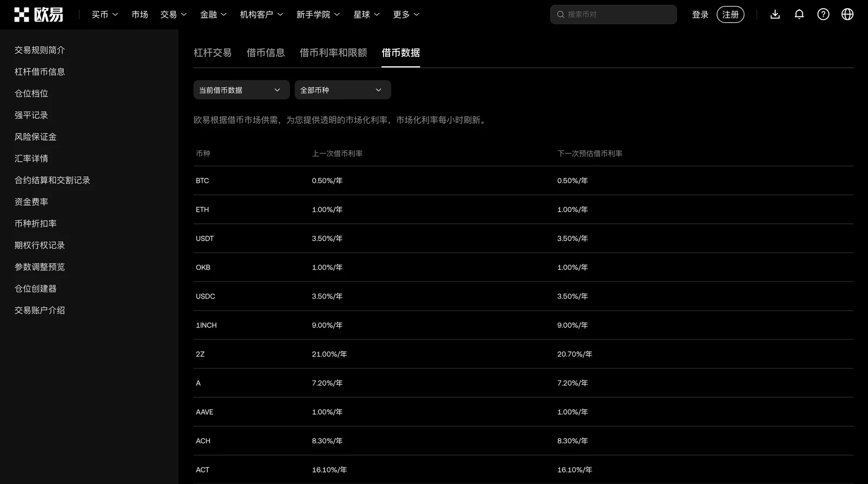
Task: Expand the 交易 menu
Action: click(174, 15)
